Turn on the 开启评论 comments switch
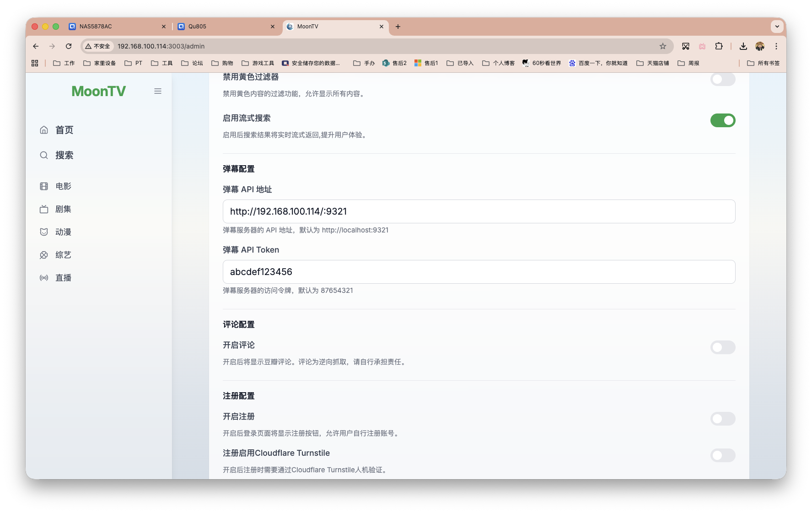 point(723,347)
